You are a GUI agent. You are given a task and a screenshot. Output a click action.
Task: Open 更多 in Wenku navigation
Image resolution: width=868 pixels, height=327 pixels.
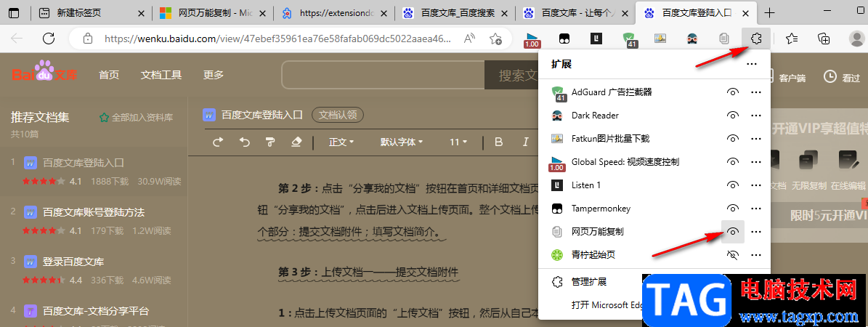click(x=213, y=76)
